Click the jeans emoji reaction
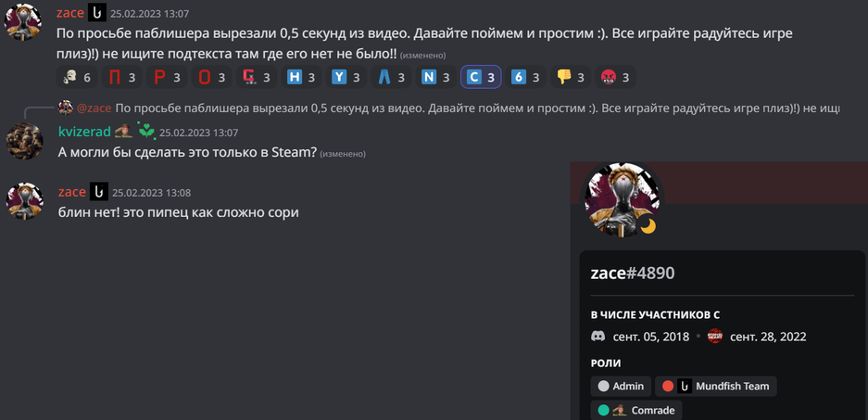The image size is (868, 420). tap(391, 77)
